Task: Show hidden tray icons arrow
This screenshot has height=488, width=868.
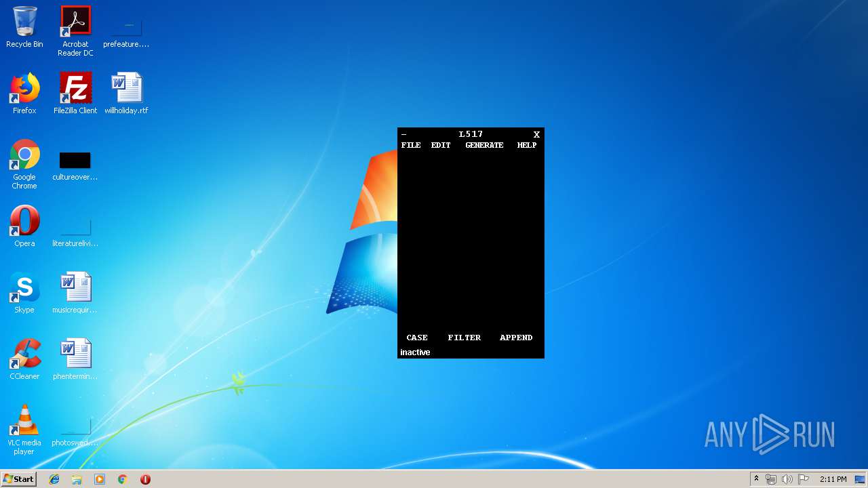Action: [x=756, y=479]
